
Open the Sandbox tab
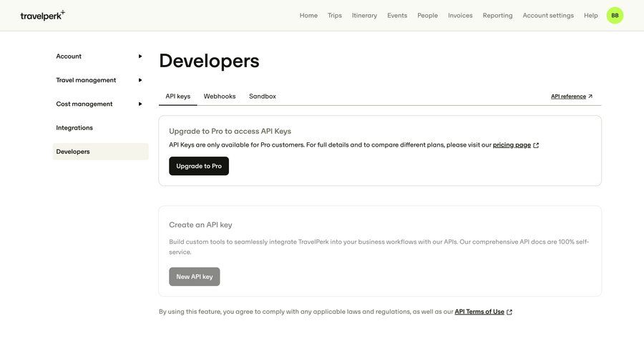262,96
